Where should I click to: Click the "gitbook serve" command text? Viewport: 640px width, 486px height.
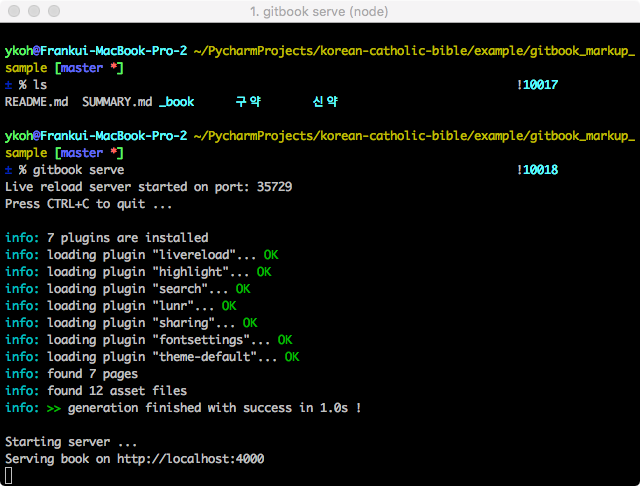(78, 170)
